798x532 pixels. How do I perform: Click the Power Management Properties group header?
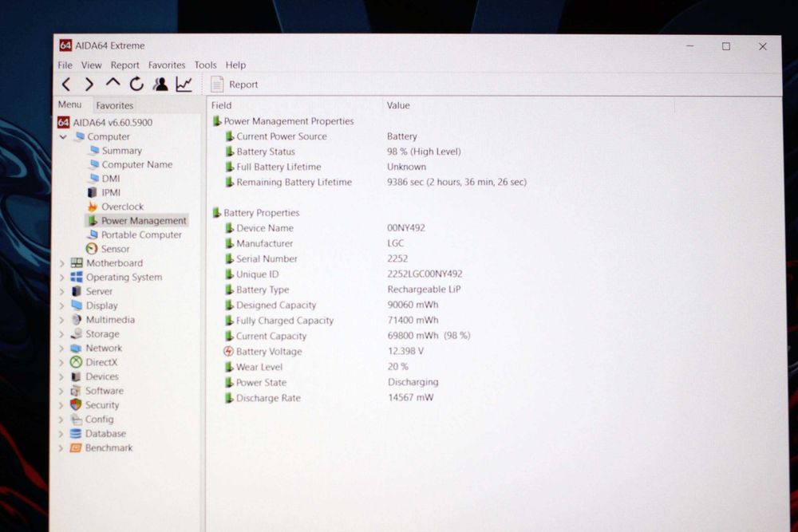283,121
